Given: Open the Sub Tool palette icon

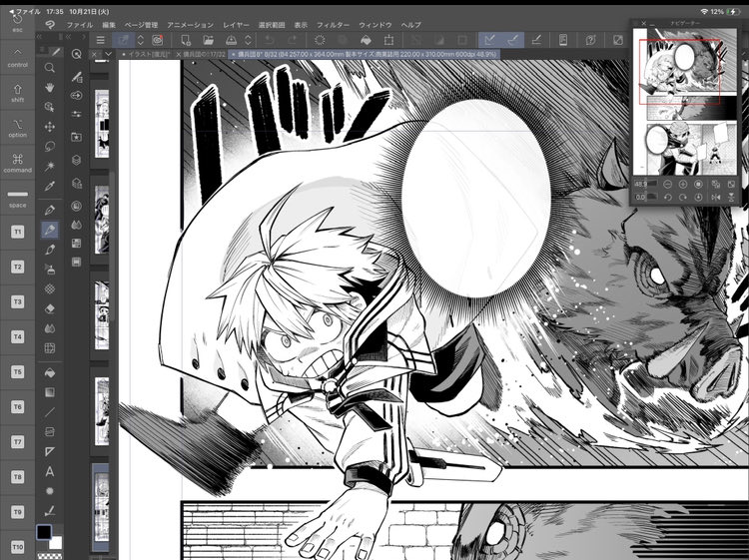Looking at the screenshot, I should (x=77, y=77).
